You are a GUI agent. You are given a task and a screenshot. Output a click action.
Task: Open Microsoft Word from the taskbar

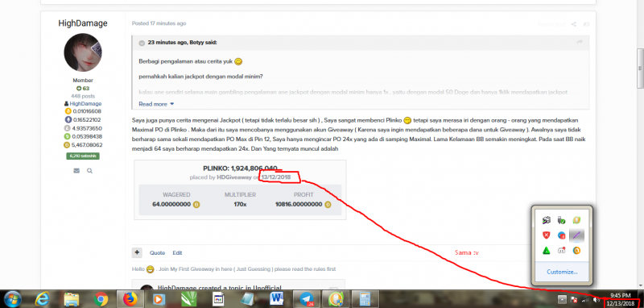point(277,299)
